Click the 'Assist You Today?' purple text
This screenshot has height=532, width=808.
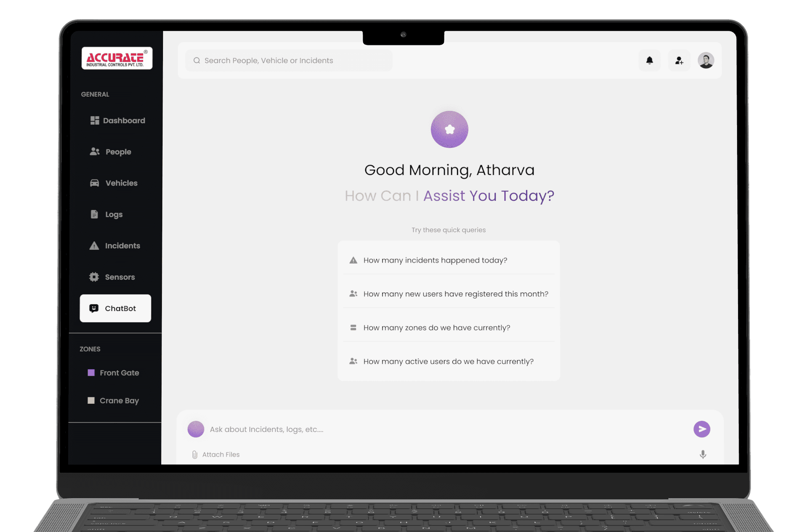coord(489,196)
